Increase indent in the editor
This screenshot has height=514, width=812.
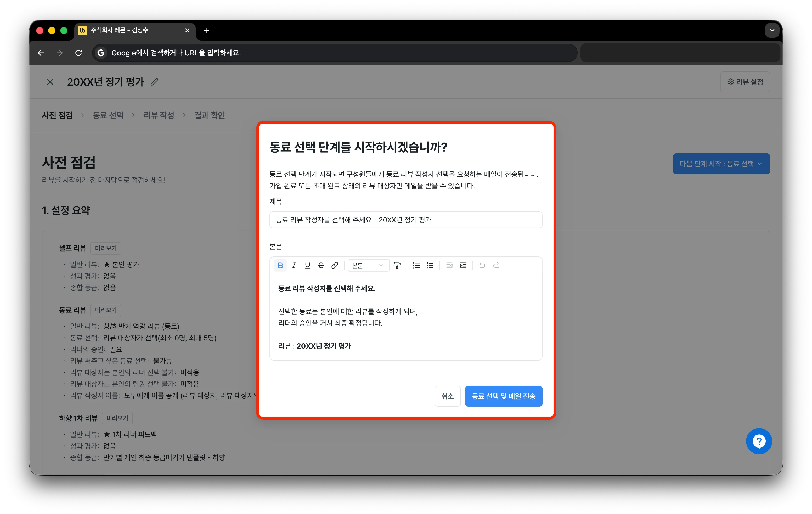[463, 265]
